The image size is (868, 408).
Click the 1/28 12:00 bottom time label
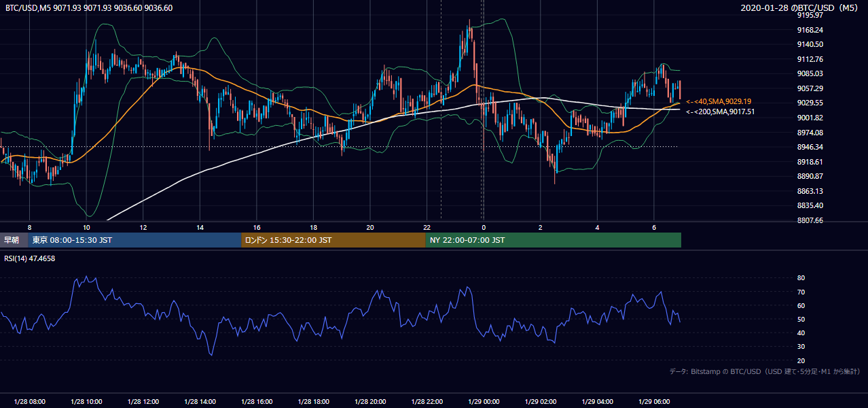coord(143,402)
